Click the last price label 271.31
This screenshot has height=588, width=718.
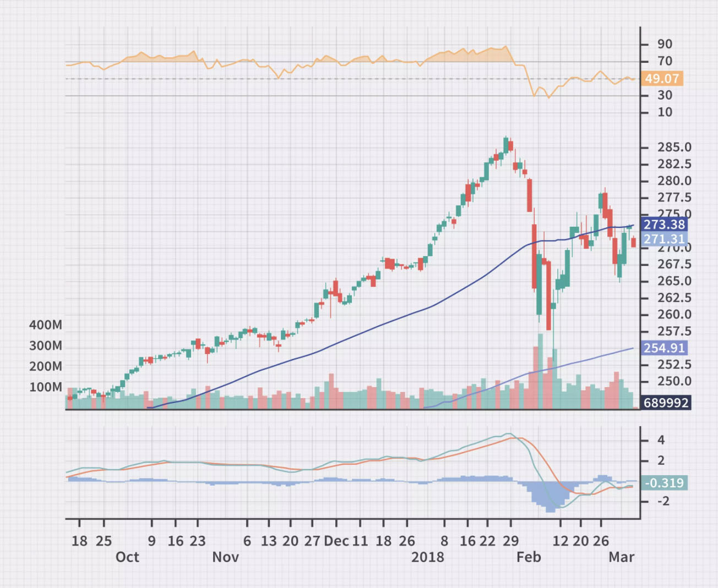[663, 239]
